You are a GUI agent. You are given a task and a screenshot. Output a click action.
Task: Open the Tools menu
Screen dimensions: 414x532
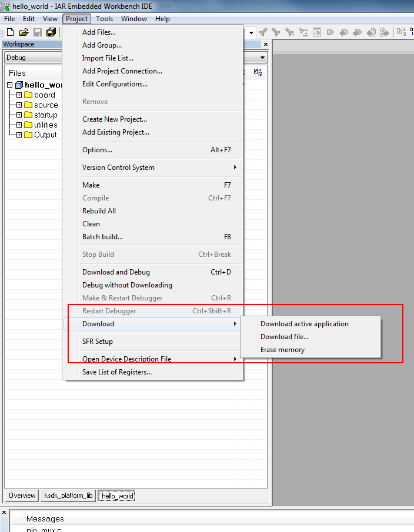[104, 19]
